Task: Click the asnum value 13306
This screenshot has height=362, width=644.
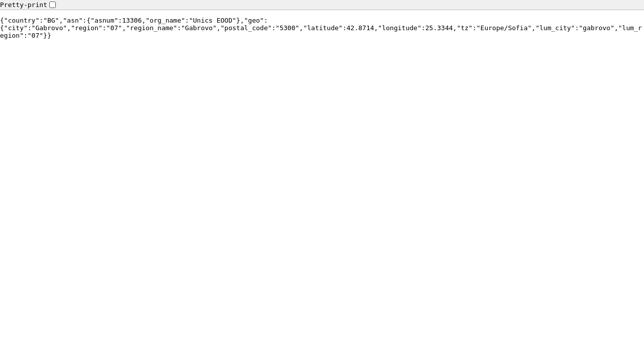Action: tap(132, 21)
